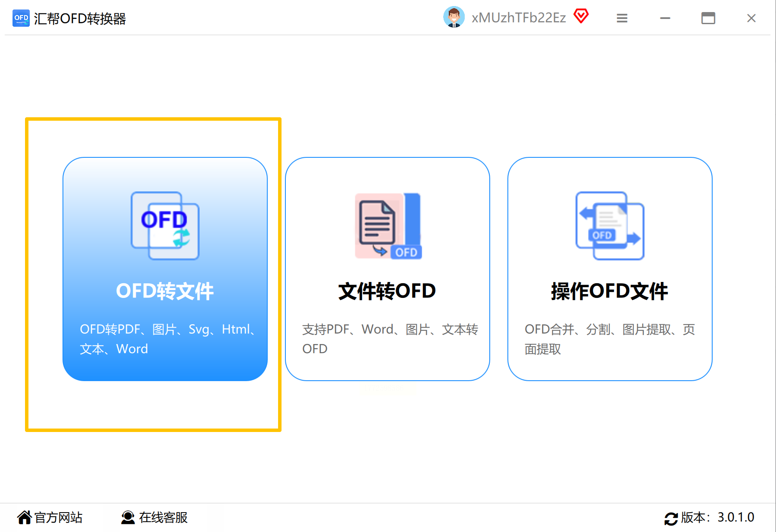Screen dimensions: 776x532
Task: Click the refresh update icon near version
Action: [x=671, y=519]
